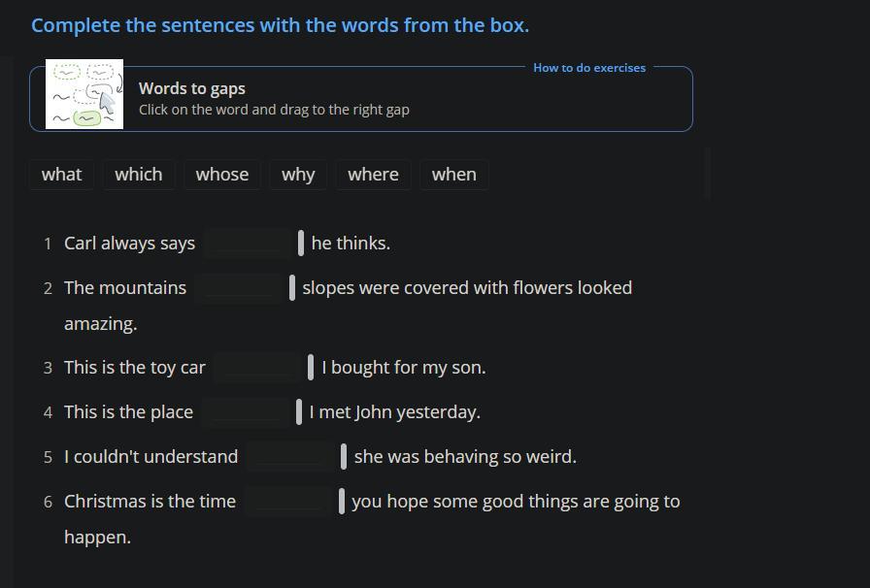
Task: Click the Words to gaps illustration icon
Action: point(84,94)
